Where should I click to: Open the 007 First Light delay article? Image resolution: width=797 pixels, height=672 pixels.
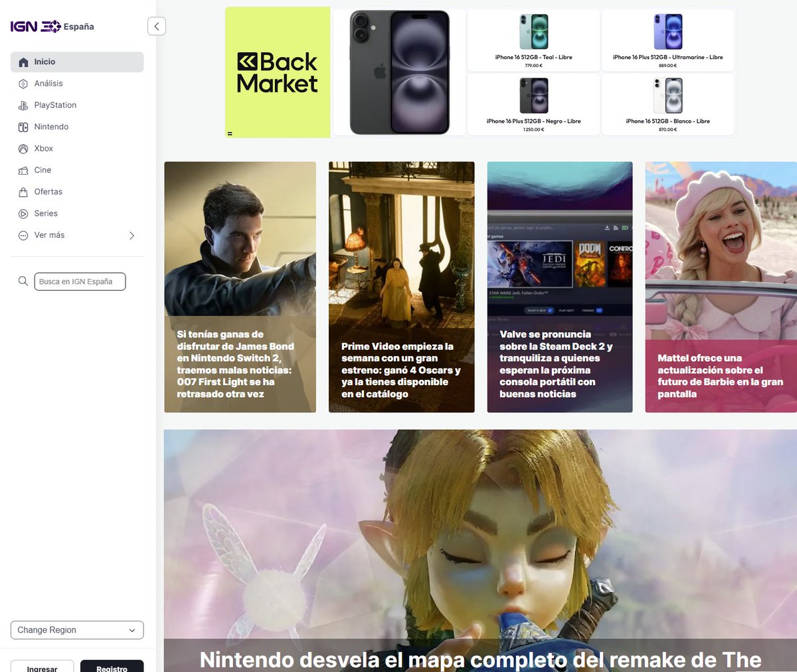pyautogui.click(x=240, y=287)
